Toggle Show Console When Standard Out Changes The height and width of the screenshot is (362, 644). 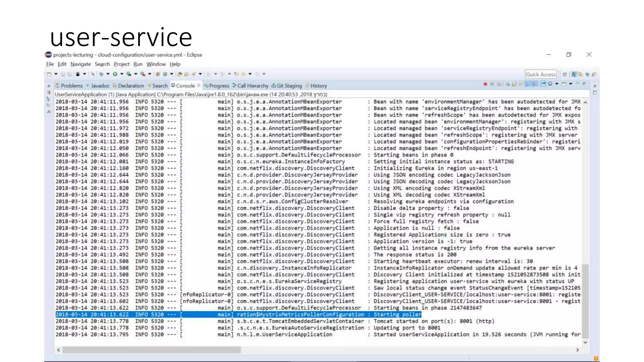(x=528, y=84)
